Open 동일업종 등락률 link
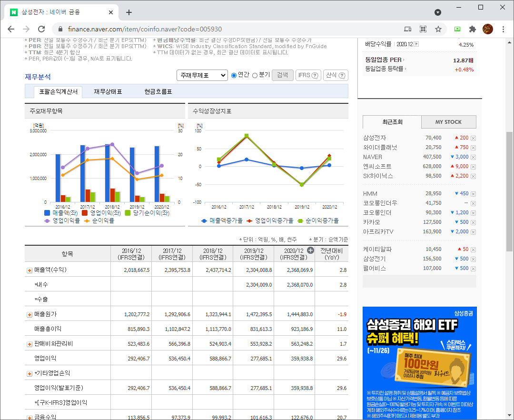This screenshot has height=420, width=514. (385, 69)
